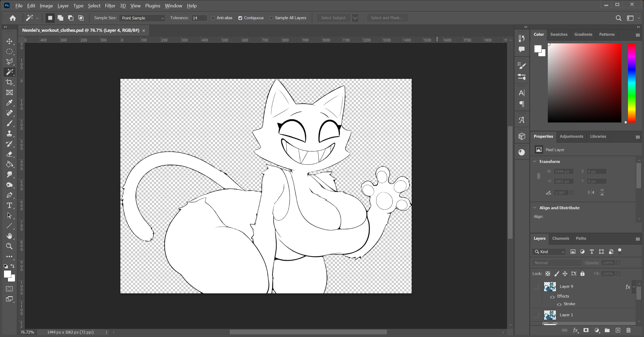644x337 pixels.
Task: Click the New selection mode button
Action: (x=50, y=18)
